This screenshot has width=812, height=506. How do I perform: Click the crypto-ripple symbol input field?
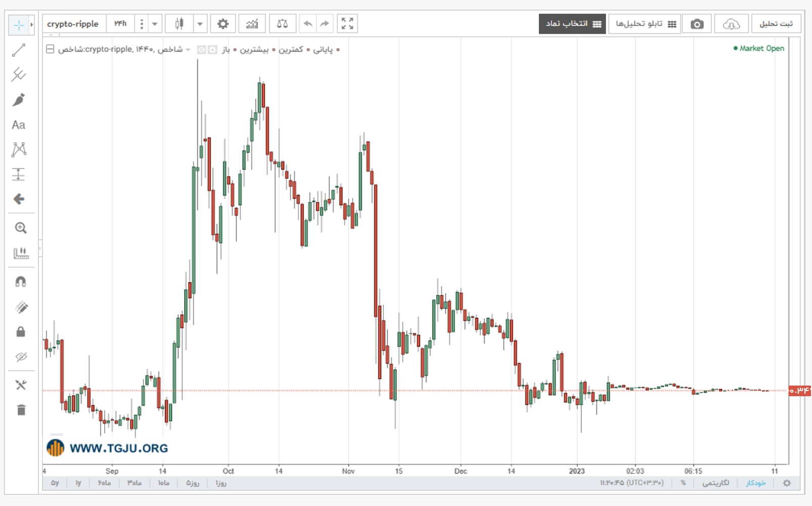pos(74,24)
